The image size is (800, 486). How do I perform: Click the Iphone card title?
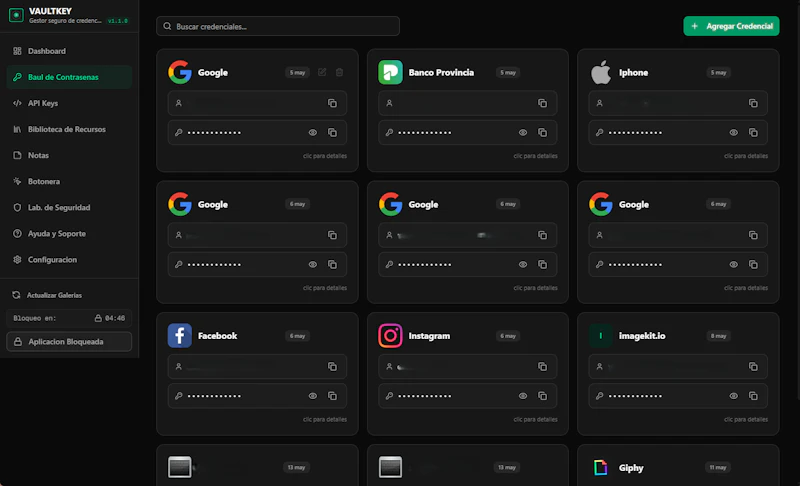coord(633,72)
